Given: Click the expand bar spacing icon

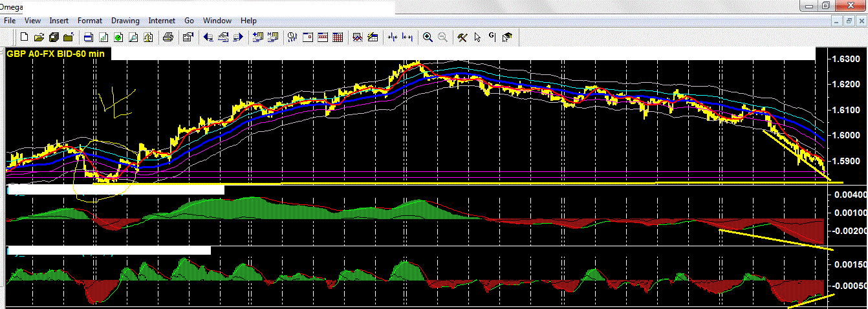Looking at the screenshot, I should (407, 37).
